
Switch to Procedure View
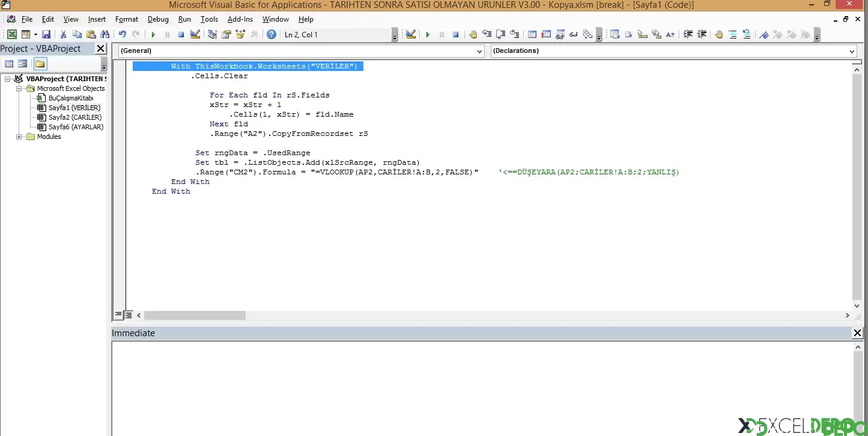coord(118,315)
